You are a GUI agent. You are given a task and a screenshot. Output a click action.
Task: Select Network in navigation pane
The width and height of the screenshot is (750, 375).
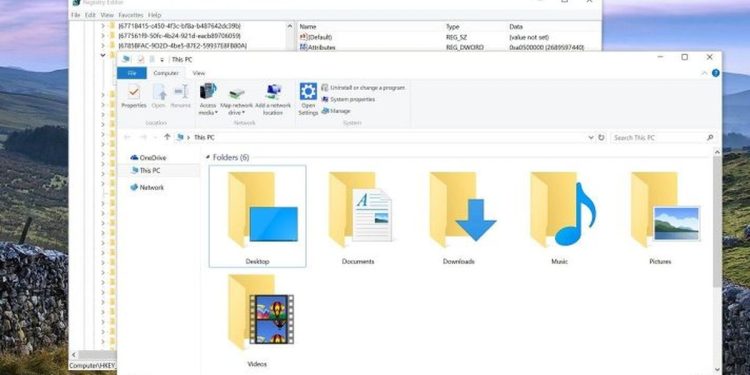pos(147,188)
